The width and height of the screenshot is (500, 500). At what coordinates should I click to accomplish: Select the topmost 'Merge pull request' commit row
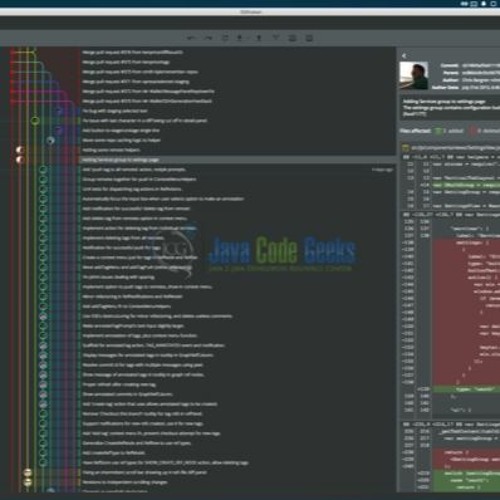tap(237, 52)
